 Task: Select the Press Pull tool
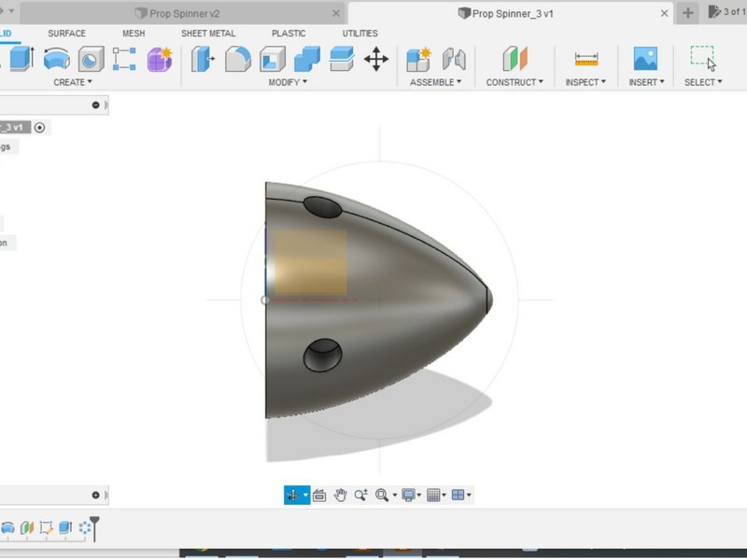(203, 59)
